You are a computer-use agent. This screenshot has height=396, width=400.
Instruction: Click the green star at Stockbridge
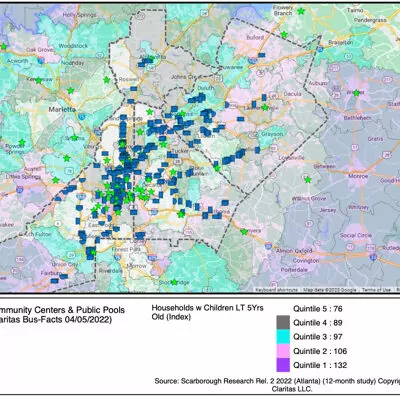174,282
